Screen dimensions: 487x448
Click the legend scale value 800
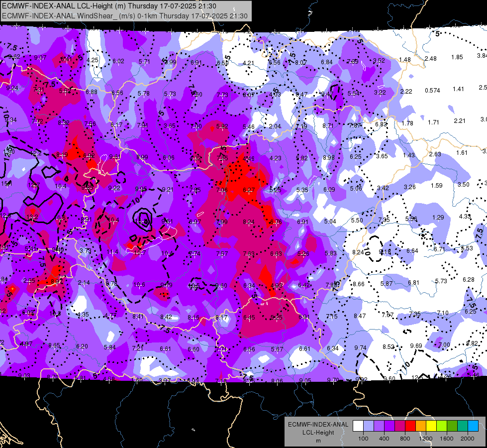click(x=405, y=439)
